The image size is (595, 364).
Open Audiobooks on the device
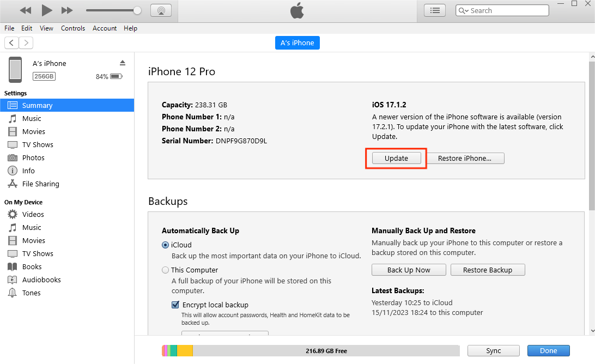pos(67,280)
